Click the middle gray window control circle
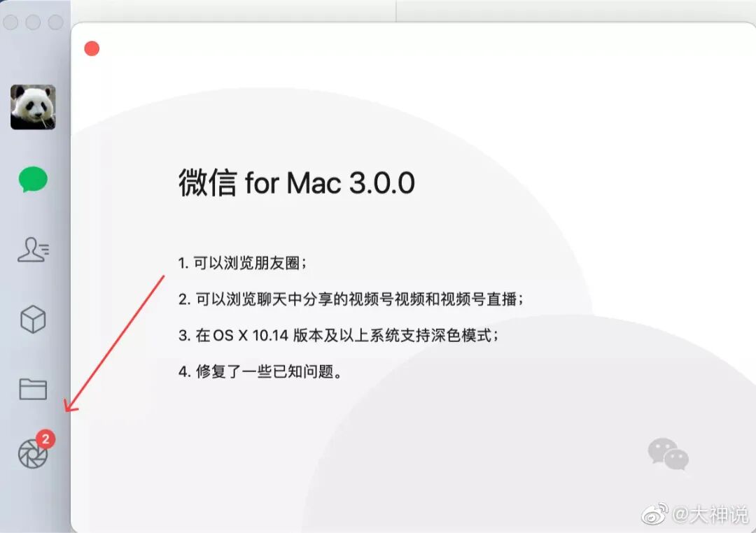The image size is (756, 533). 33,22
